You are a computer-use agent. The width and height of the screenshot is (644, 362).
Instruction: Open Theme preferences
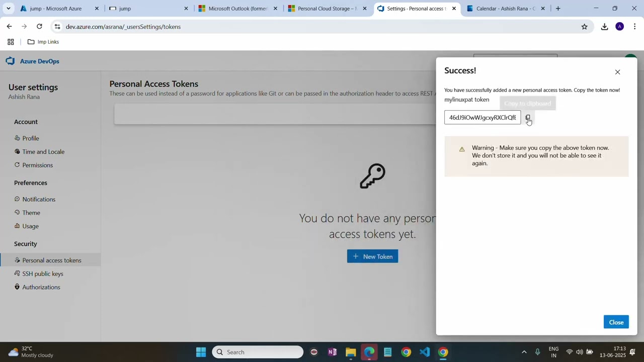(x=31, y=213)
